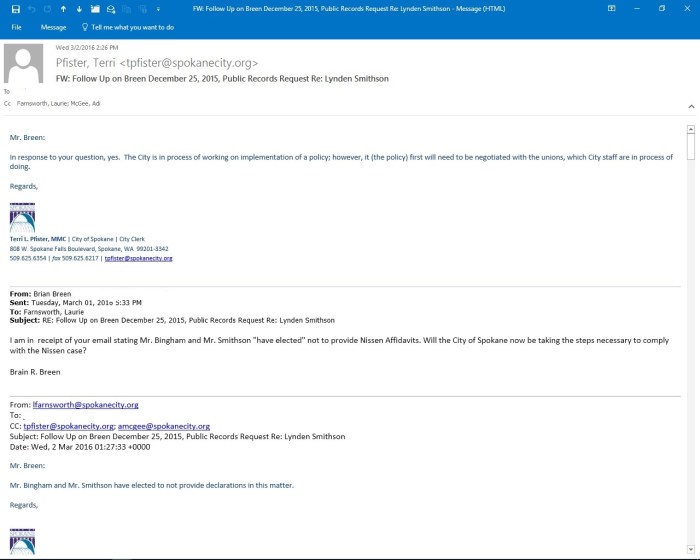This screenshot has width=700, height=560.
Task: Click the restore down window button
Action: click(661, 8)
